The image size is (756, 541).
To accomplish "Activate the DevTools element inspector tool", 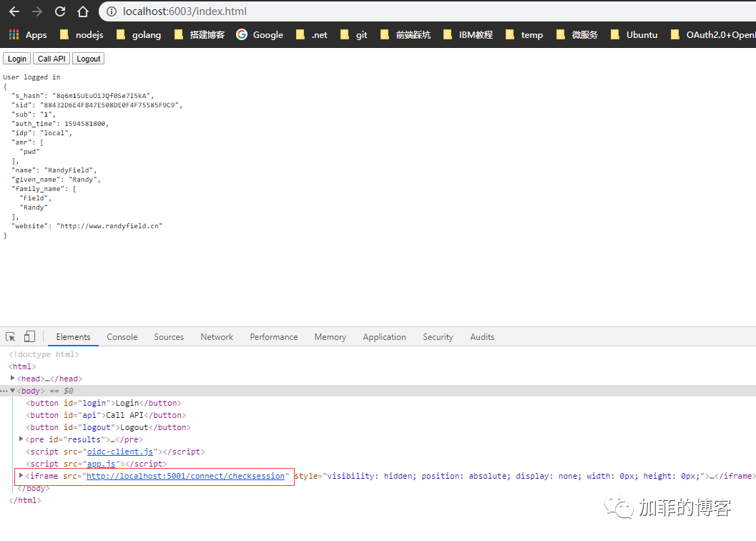I will click(x=11, y=337).
